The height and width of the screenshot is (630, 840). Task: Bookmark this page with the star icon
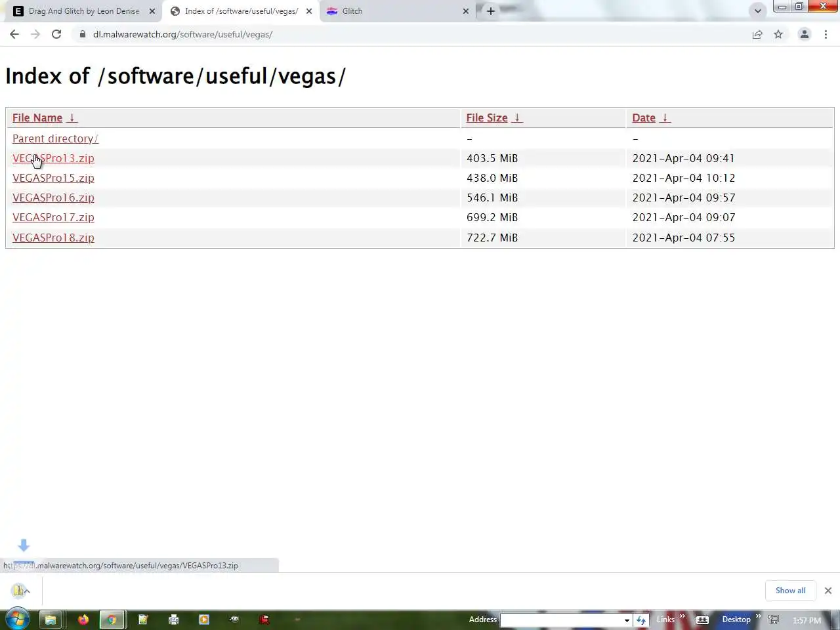[778, 34]
